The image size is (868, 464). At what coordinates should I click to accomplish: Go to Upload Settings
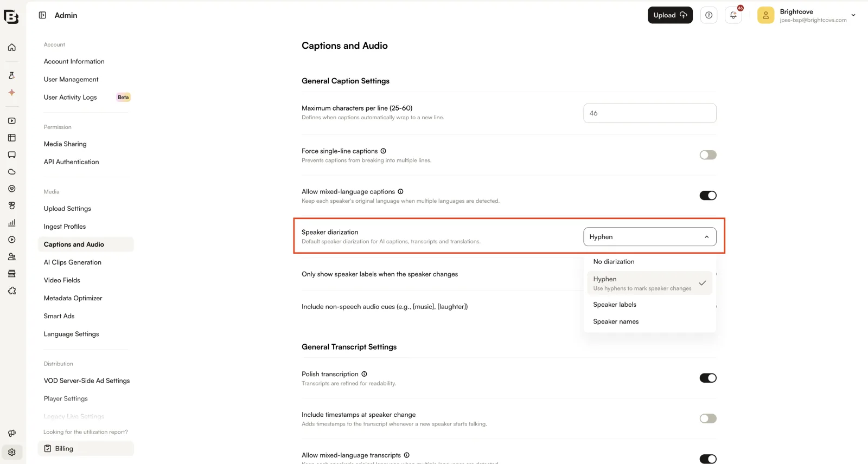(67, 209)
